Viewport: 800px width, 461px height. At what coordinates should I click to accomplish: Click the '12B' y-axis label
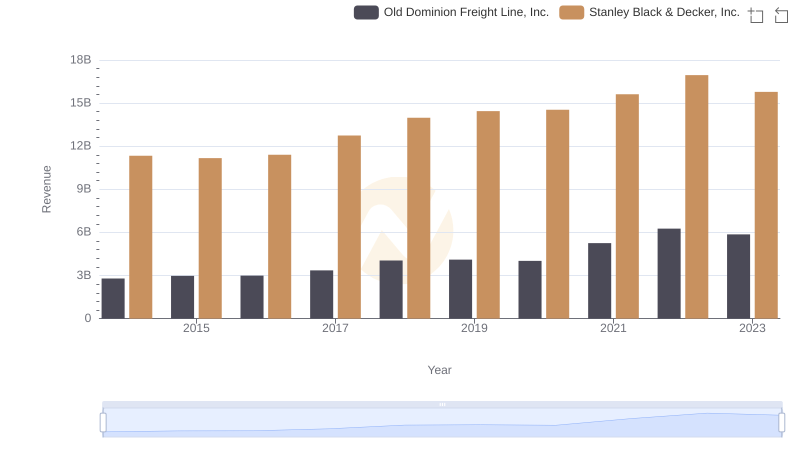tap(81, 146)
